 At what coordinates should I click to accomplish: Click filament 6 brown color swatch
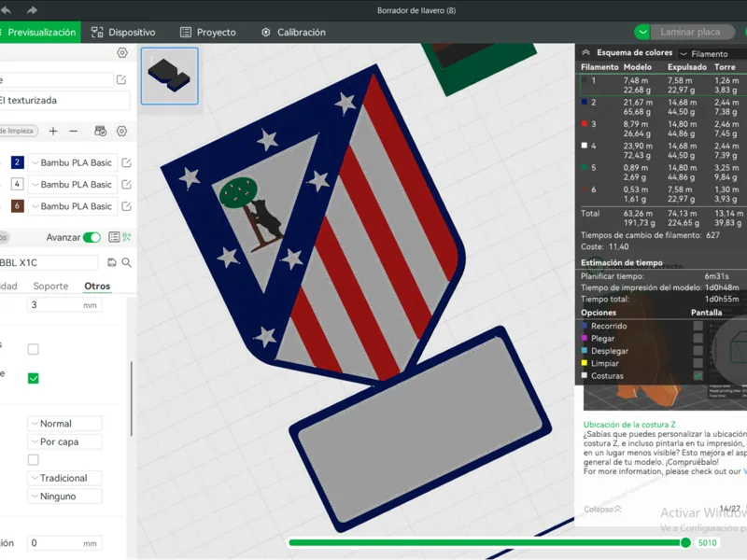(17, 205)
